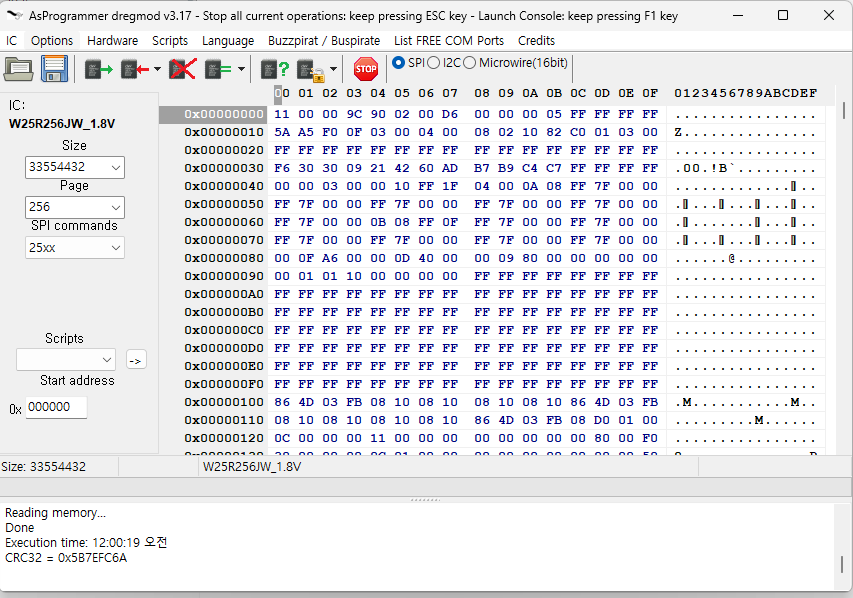The height and width of the screenshot is (598, 853).
Task: Open the Verify IC dropdown arrow
Action: pos(241,69)
